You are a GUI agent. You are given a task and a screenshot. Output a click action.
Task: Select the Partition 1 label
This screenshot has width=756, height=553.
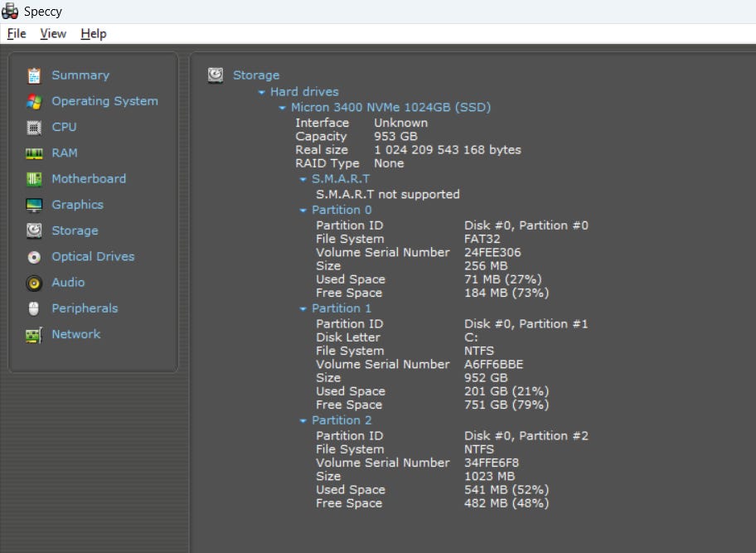pos(342,308)
